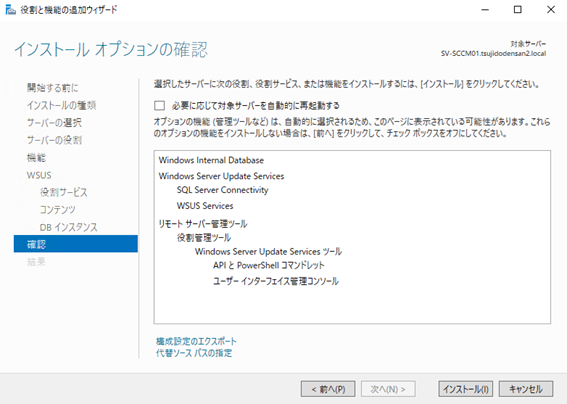Click the < 前へ(P) button
567x404 pixels.
328,389
